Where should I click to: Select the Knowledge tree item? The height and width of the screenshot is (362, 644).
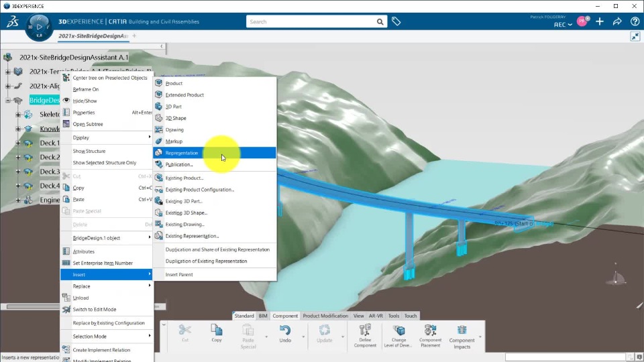pyautogui.click(x=50, y=129)
